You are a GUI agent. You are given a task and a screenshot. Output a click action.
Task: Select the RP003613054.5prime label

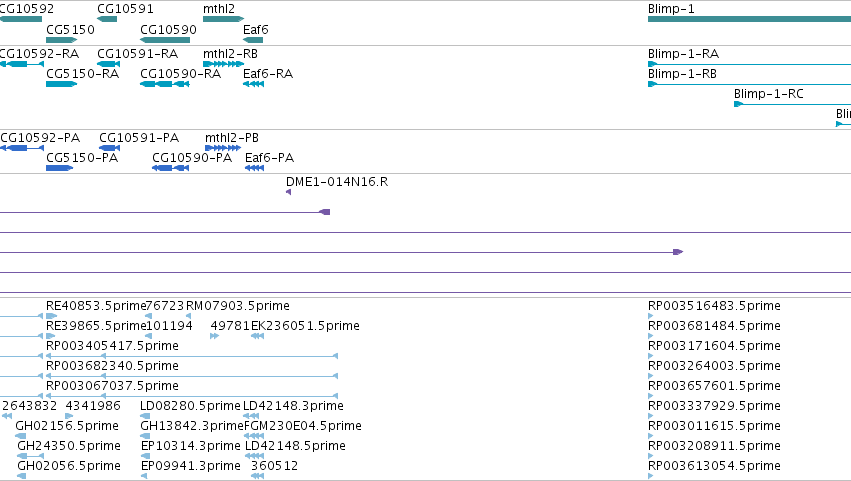click(714, 466)
